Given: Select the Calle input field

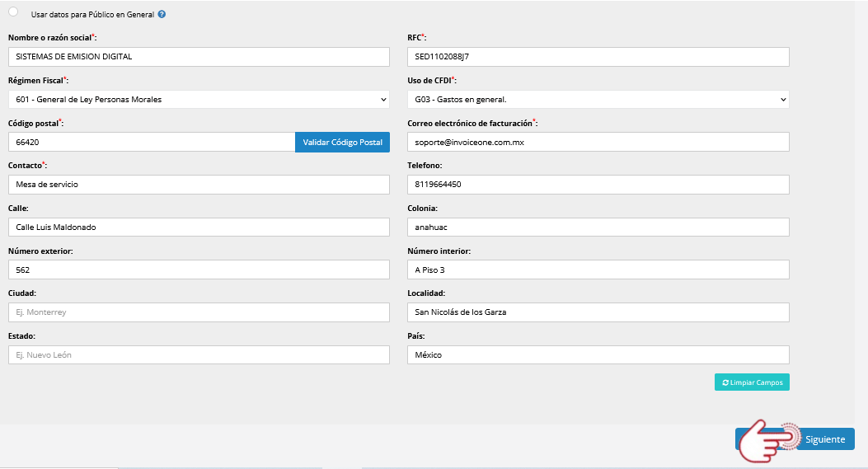Looking at the screenshot, I should click(x=198, y=227).
